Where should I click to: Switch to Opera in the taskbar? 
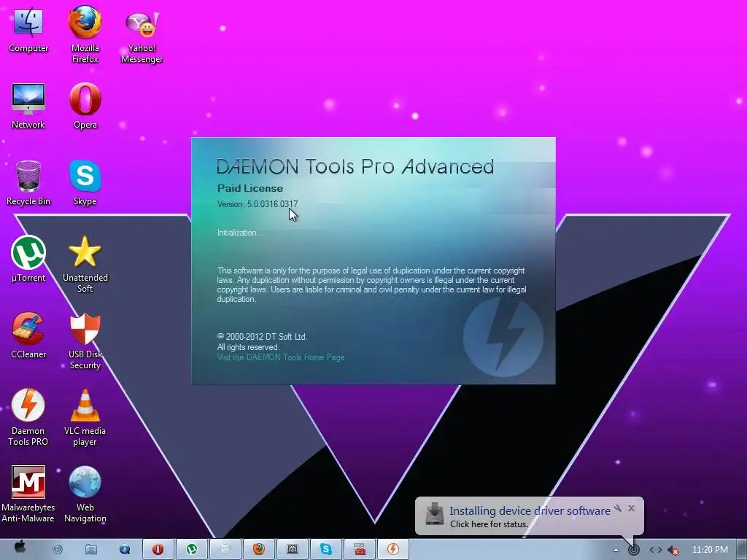click(x=158, y=549)
